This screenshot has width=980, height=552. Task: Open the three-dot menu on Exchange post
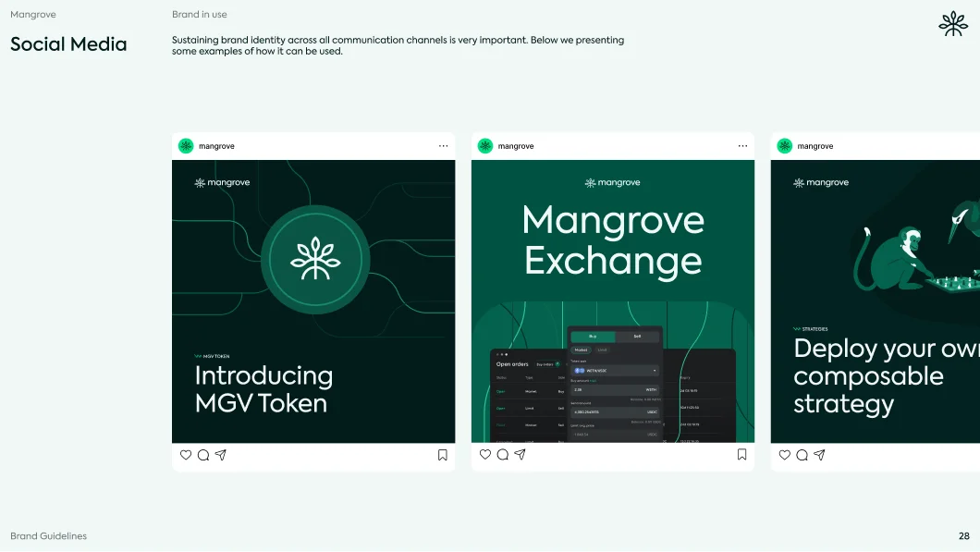742,145
